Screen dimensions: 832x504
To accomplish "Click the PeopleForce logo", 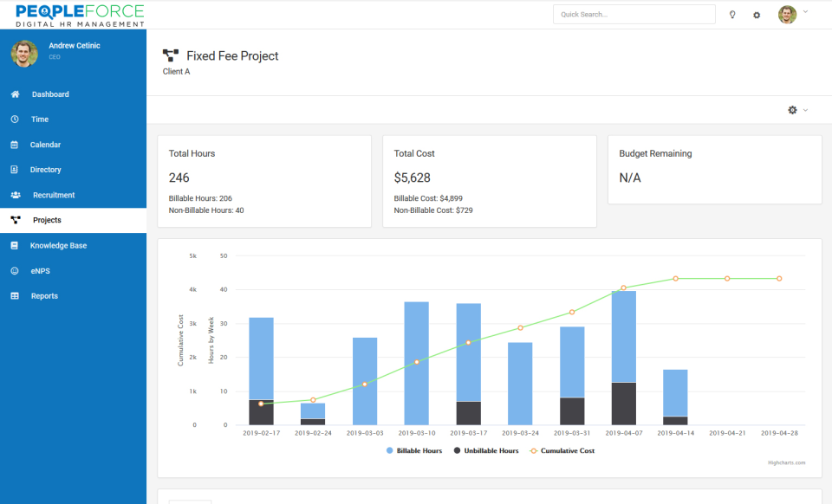I will [80, 15].
